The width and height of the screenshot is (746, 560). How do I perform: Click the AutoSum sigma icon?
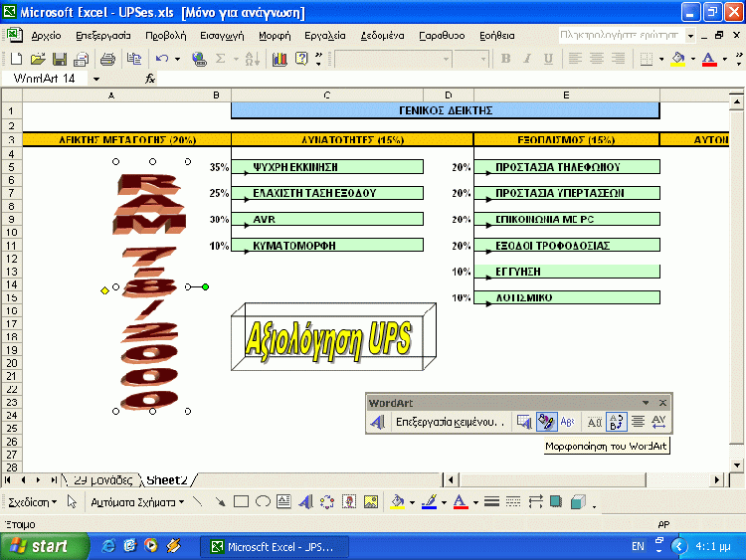[220, 59]
